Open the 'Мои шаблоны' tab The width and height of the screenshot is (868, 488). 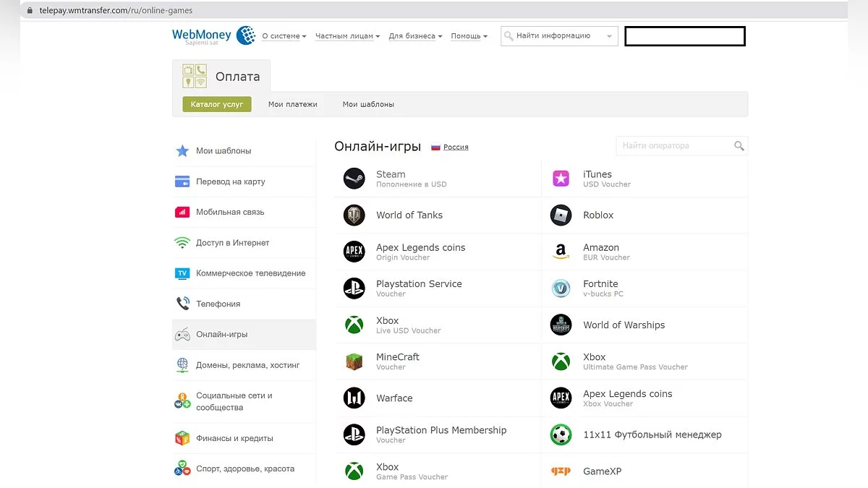368,104
